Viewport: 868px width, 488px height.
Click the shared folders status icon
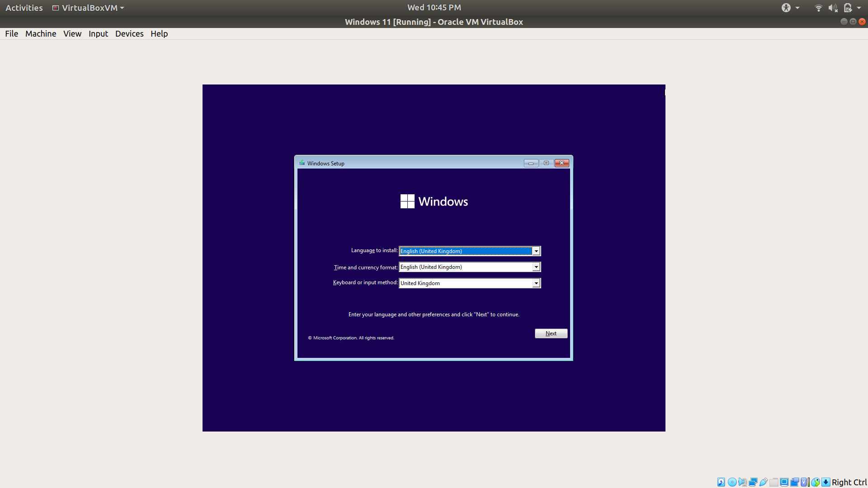pyautogui.click(x=774, y=482)
